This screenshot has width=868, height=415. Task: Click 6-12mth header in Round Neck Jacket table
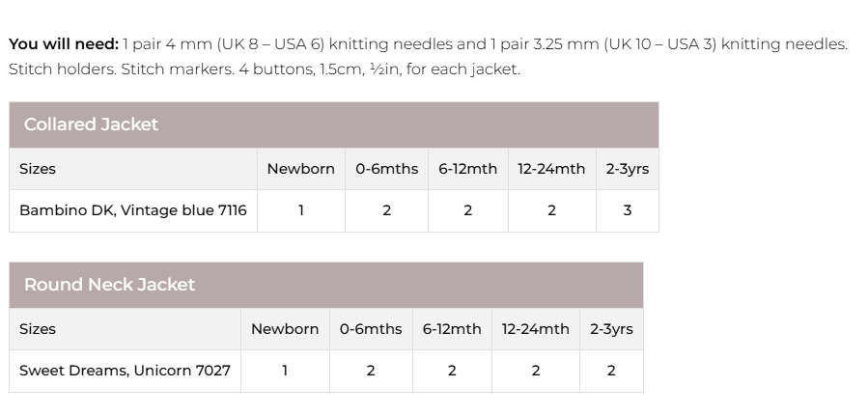452,329
